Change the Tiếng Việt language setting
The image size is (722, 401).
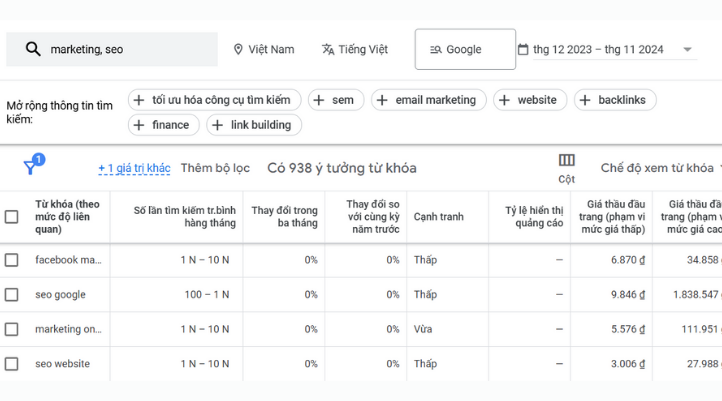(355, 49)
